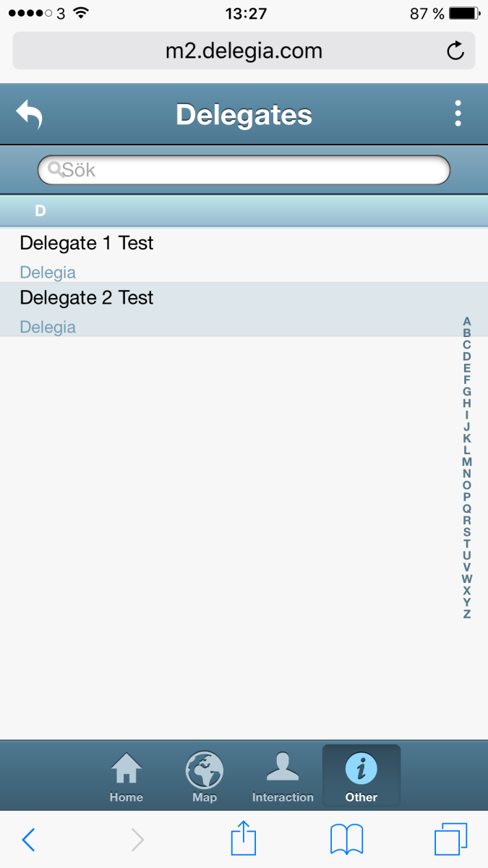Switch to the Map tab
The width and height of the screenshot is (488, 868).
coord(205,777)
